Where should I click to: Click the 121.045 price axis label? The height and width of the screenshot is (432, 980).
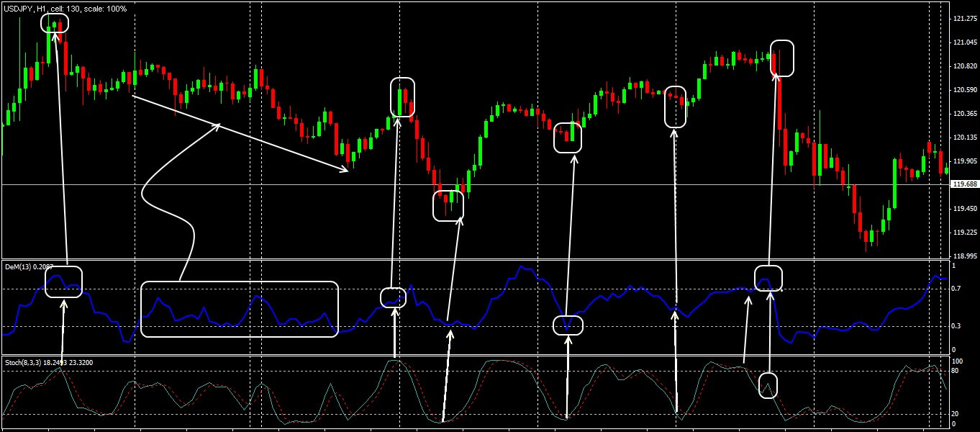[x=964, y=42]
